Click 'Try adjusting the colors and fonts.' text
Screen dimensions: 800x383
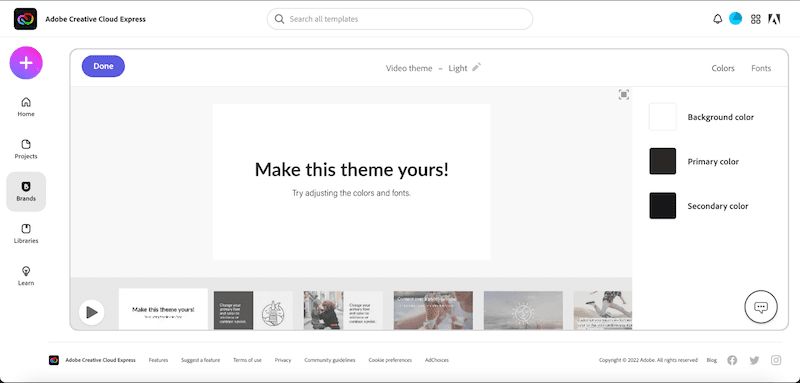pos(351,193)
